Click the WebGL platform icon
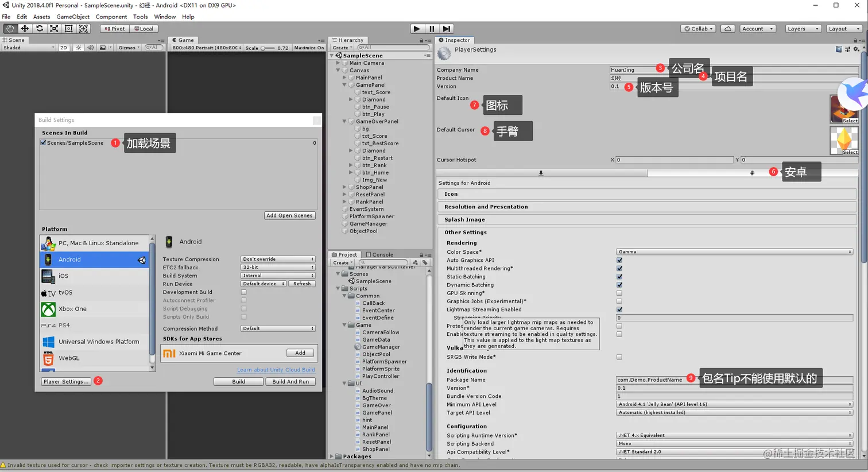 tap(48, 358)
